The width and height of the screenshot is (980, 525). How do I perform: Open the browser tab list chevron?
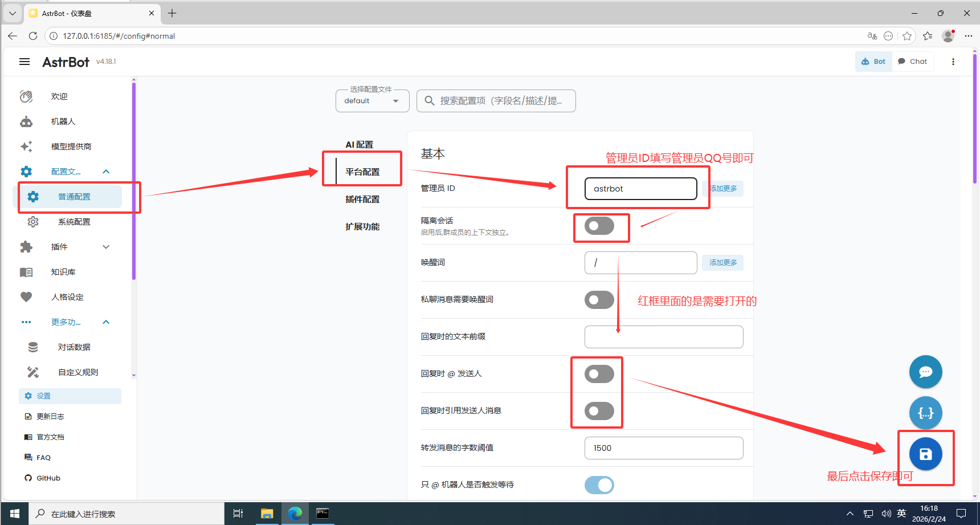[12, 13]
